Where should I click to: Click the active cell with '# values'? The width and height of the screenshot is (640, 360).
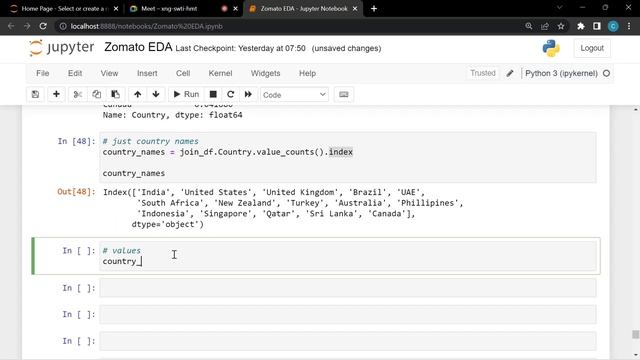348,256
